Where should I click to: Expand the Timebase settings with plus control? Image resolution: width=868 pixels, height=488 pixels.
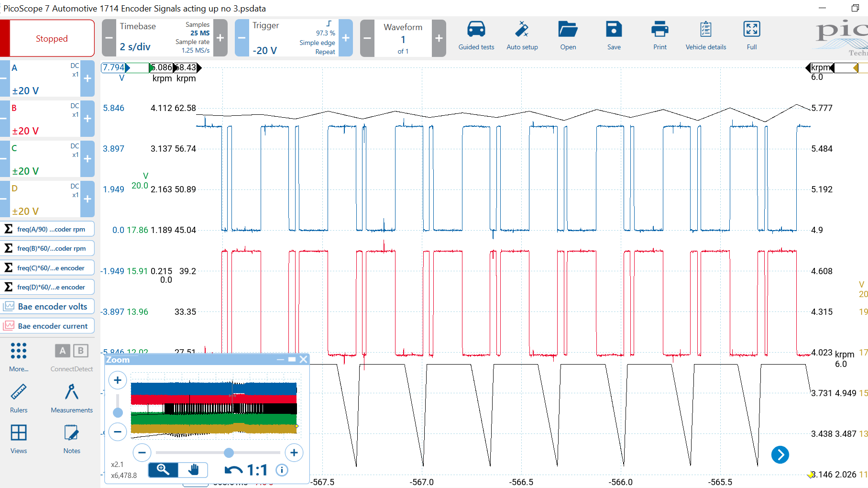coord(220,38)
